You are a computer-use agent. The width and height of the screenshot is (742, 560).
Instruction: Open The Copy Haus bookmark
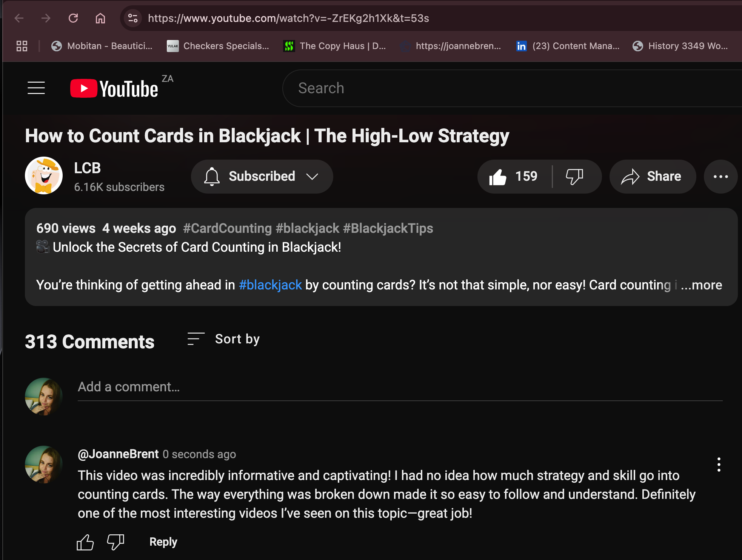[335, 46]
